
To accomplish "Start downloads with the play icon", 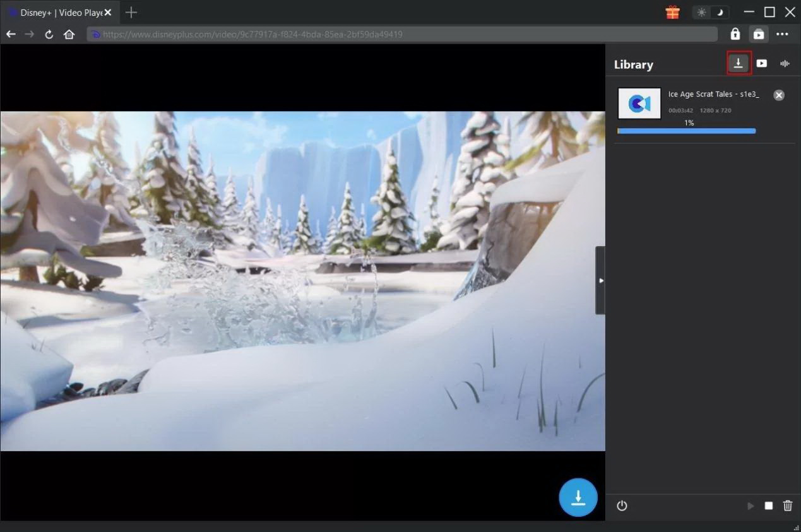I will point(751,505).
